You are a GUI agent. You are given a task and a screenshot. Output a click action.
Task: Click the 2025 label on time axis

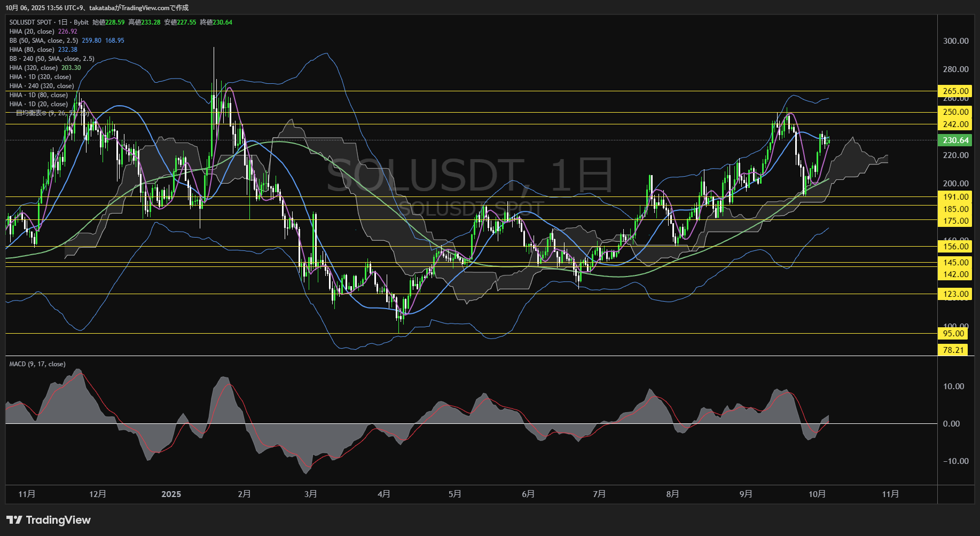click(x=171, y=494)
